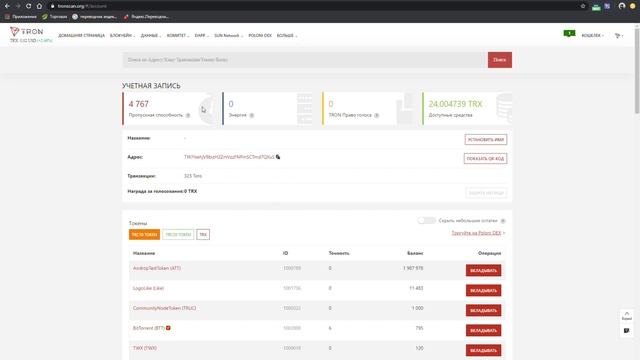The width and height of the screenshot is (640, 360).
Task: Click the 24.004739 TRX balance value
Action: 455,104
